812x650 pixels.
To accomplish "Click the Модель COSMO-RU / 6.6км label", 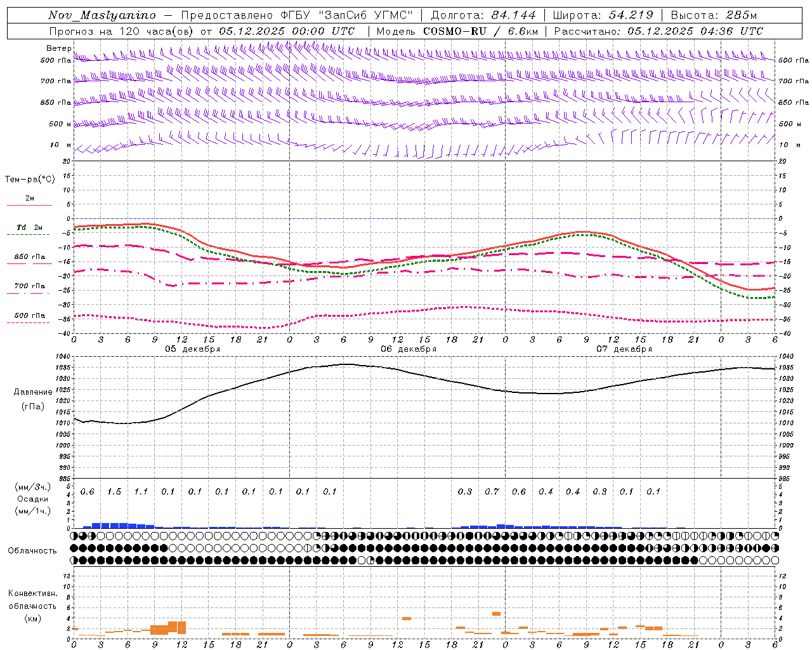I will pyautogui.click(x=457, y=31).
